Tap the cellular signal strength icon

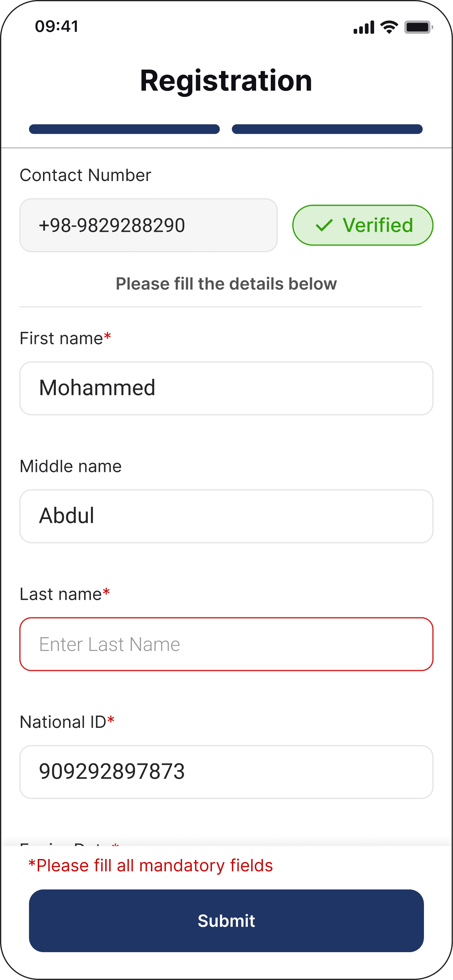364,28
